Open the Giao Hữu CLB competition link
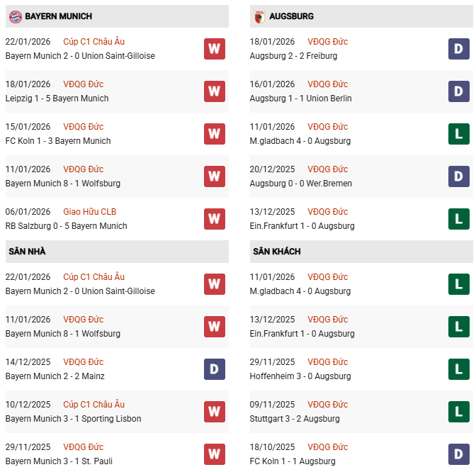 [x=89, y=212]
